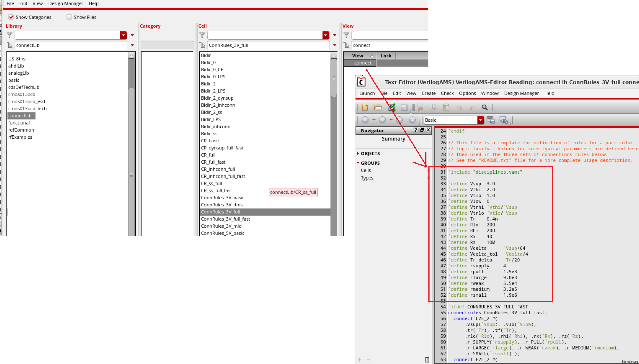The height and width of the screenshot is (364, 639).
Task: Click the New file icon in text editor
Action: [x=365, y=107]
